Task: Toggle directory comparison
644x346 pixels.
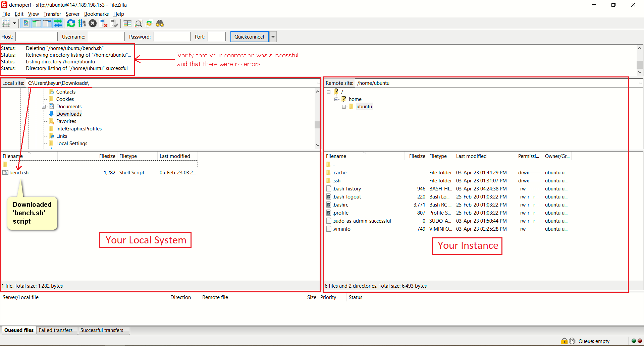Action: point(139,23)
